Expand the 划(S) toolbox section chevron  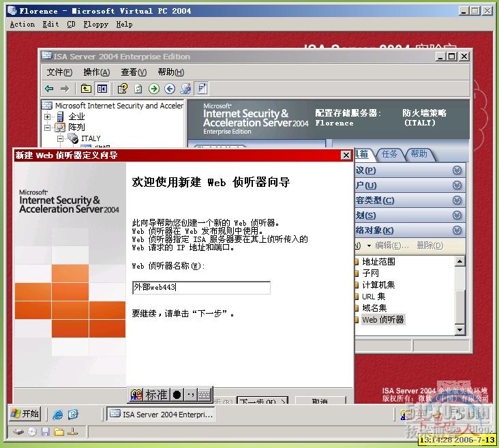pyautogui.click(x=457, y=215)
